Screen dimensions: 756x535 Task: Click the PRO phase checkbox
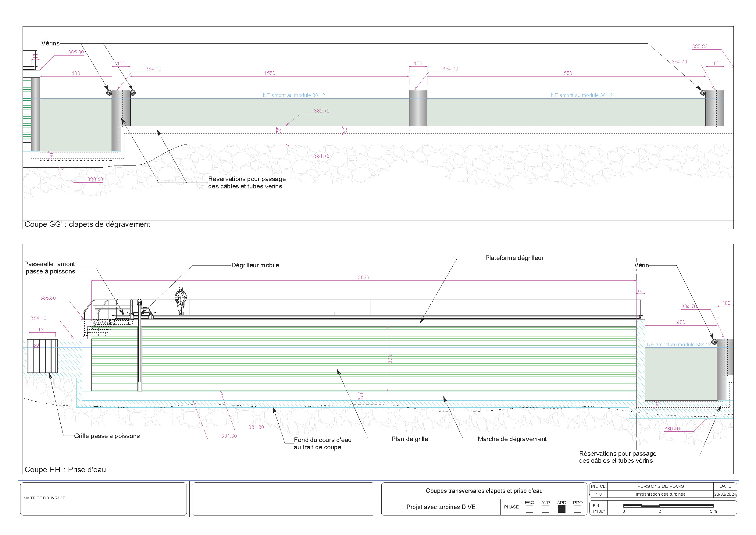pyautogui.click(x=577, y=509)
